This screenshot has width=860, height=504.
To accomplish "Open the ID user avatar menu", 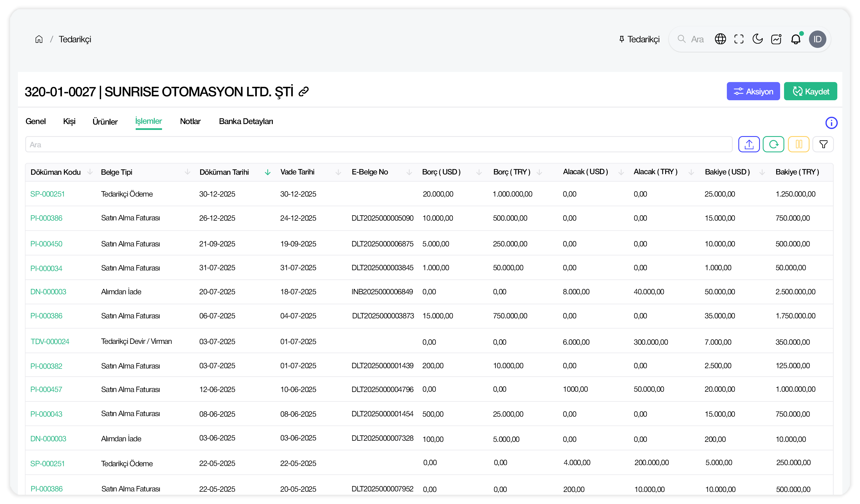I will click(x=817, y=39).
